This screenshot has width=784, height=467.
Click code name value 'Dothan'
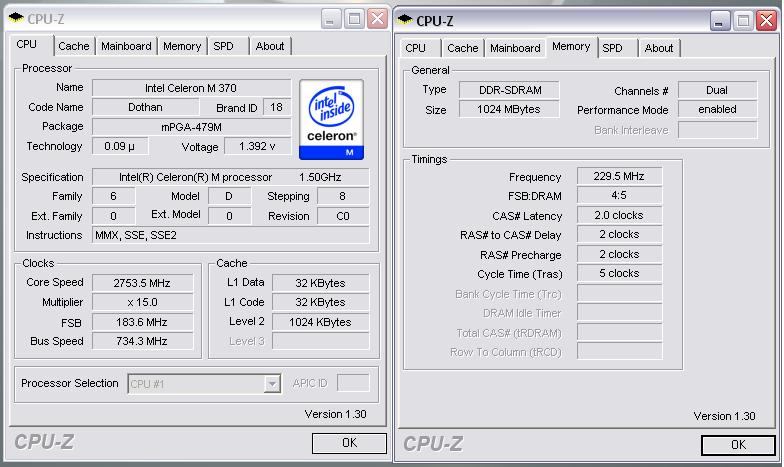(x=146, y=107)
